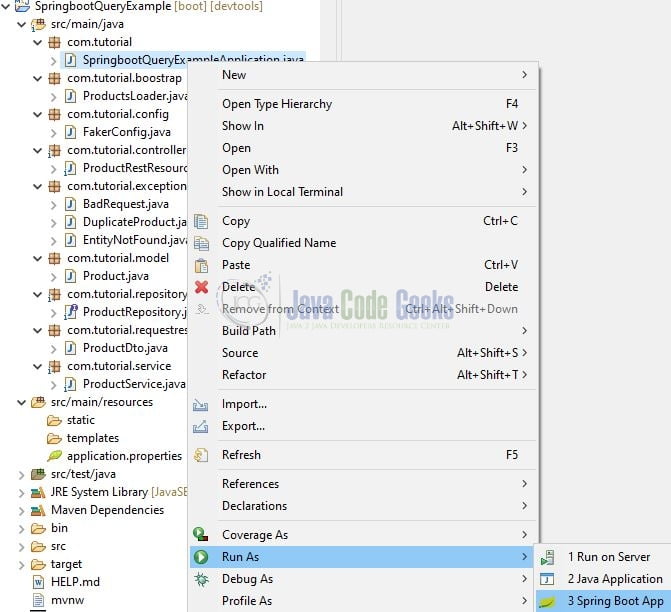Collapse the src/main/resources folder
Image resolution: width=671 pixels, height=612 pixels.
point(21,402)
